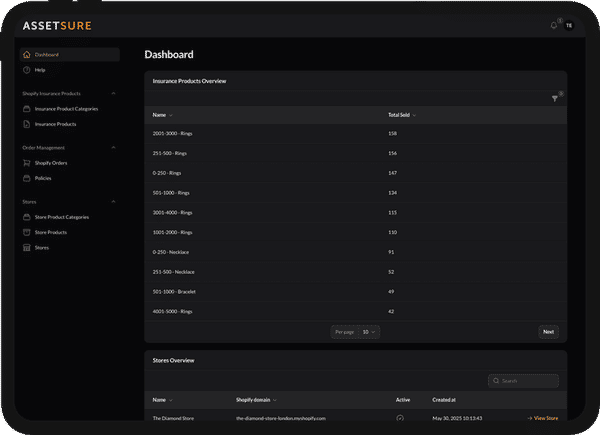Image resolution: width=600 pixels, height=435 pixels.
Task: Click the Next pagination button
Action: tap(548, 331)
